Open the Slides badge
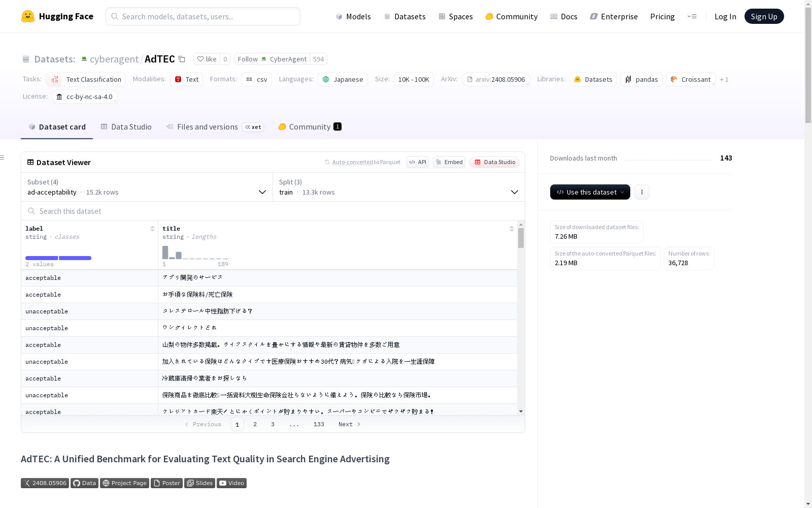 tap(199, 483)
